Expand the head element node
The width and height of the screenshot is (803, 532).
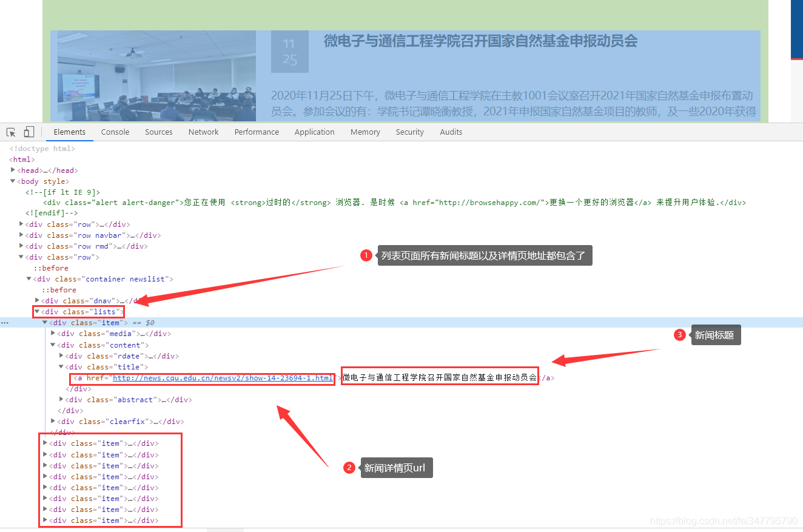coord(13,170)
